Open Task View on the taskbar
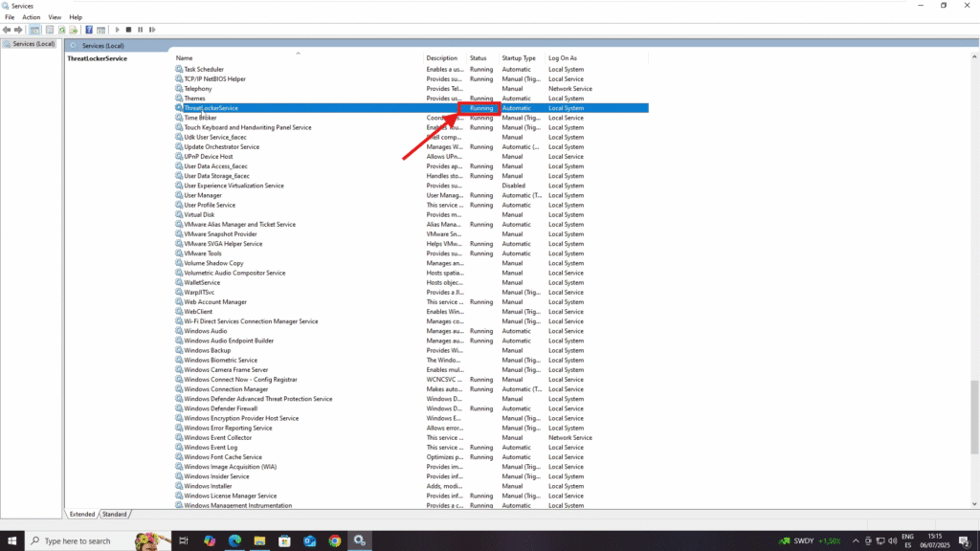 (184, 541)
